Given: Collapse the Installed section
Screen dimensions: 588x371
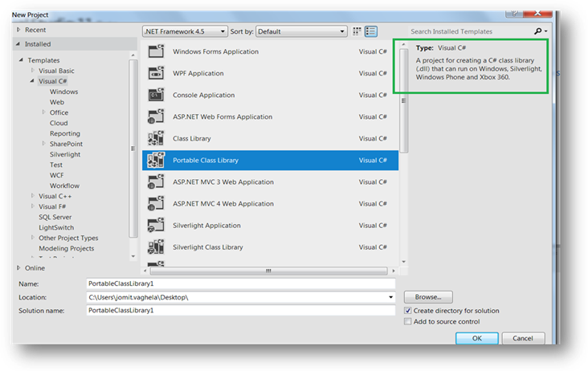Looking at the screenshot, I should [18, 44].
